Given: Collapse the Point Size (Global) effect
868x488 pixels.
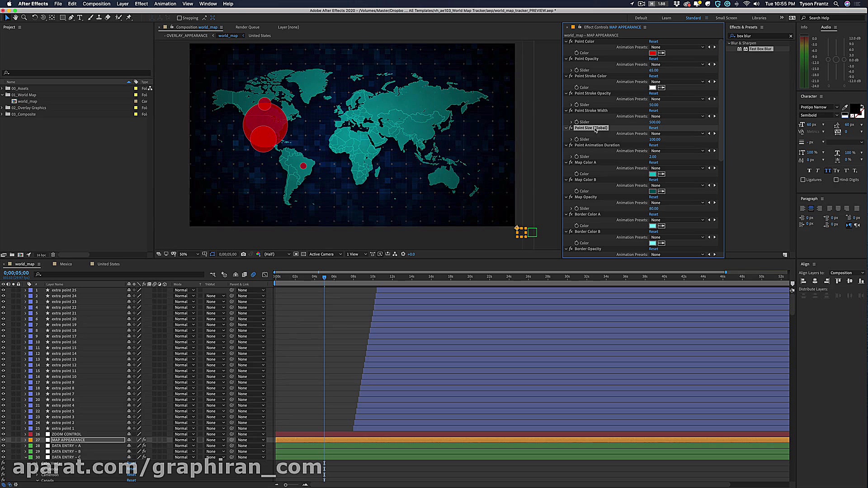Looking at the screenshot, I should (566, 128).
